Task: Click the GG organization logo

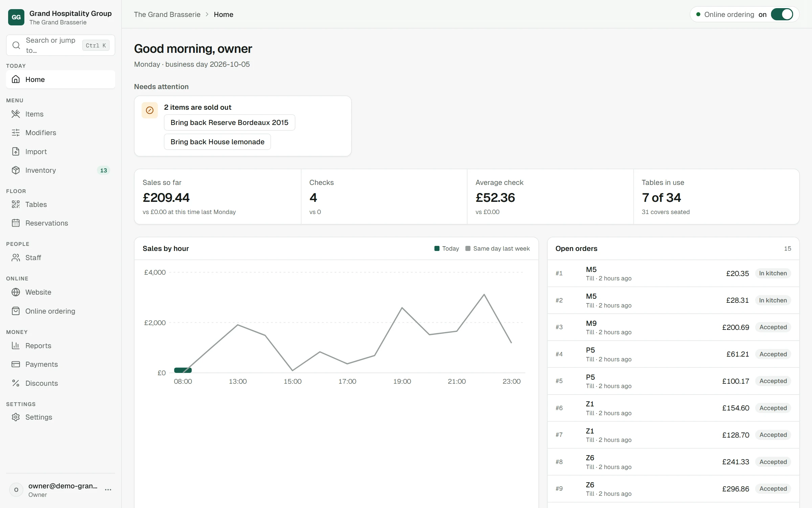Action: click(x=16, y=17)
